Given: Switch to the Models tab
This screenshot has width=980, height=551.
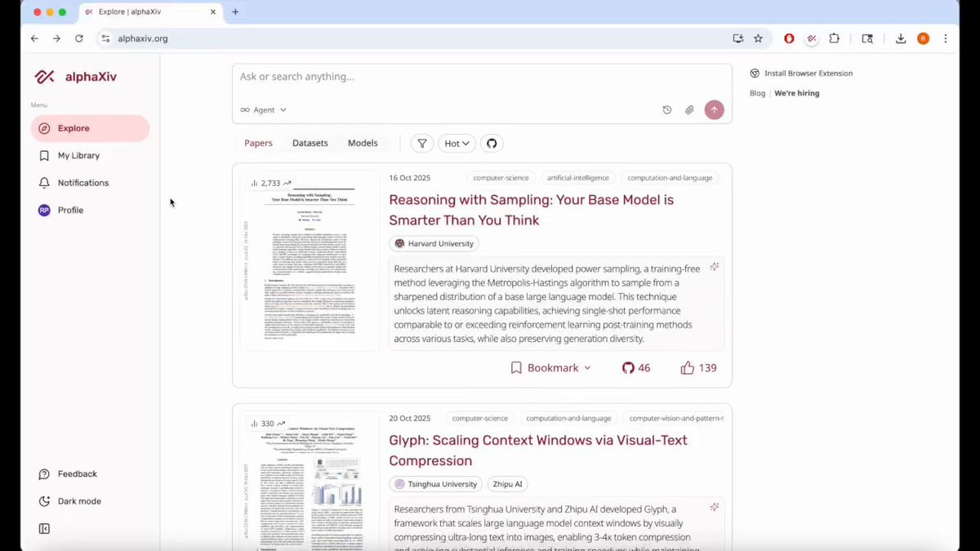Looking at the screenshot, I should click(x=363, y=143).
